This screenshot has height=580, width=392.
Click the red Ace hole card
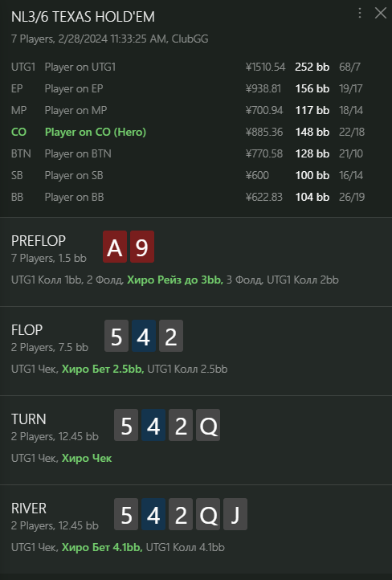(x=115, y=247)
